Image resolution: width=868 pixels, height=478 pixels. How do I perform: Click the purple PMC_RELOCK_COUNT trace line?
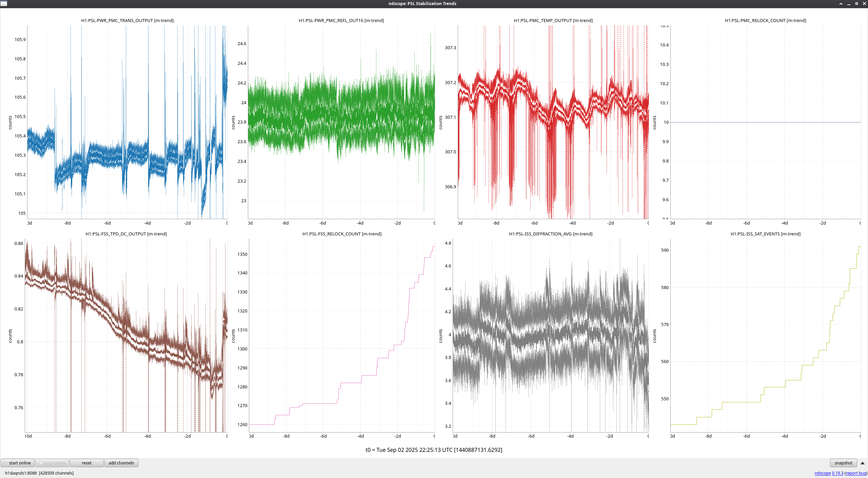tap(766, 122)
